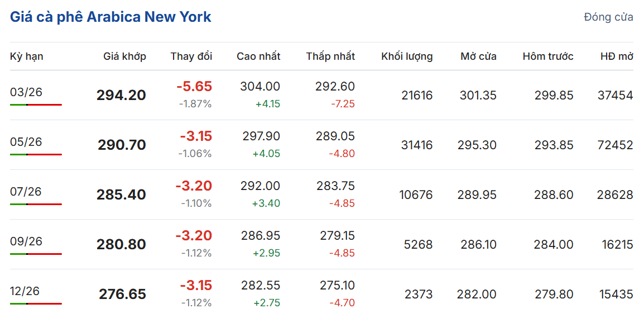
Task: Sort by the Kỳ hạn column header
Action: (27, 56)
